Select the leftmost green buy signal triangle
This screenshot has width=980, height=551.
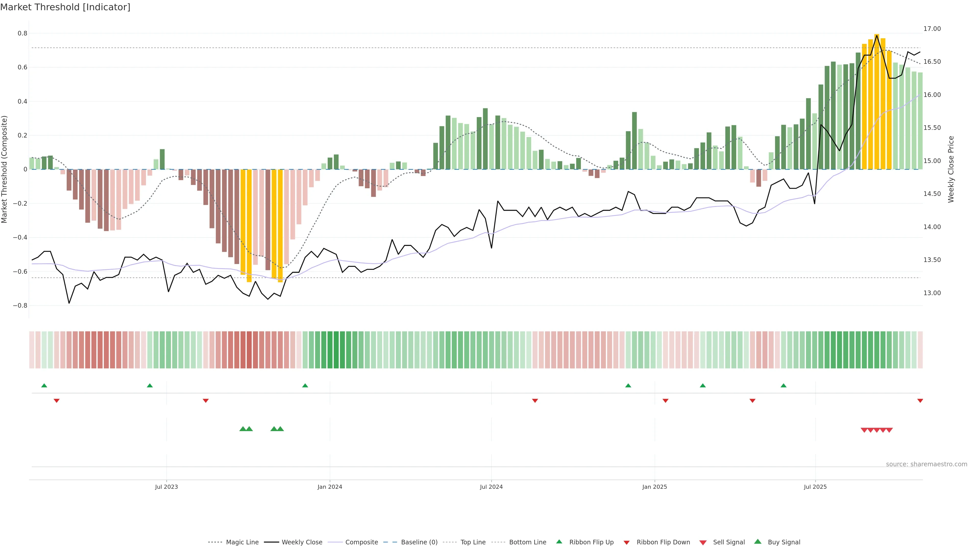[x=243, y=429]
